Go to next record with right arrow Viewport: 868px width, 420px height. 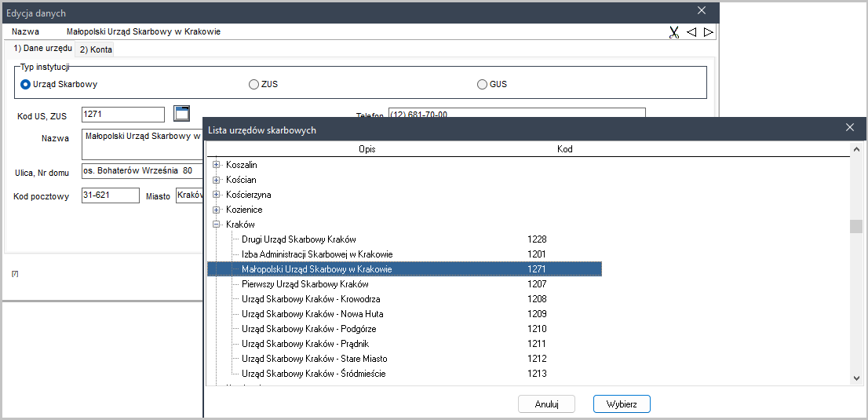[708, 32]
